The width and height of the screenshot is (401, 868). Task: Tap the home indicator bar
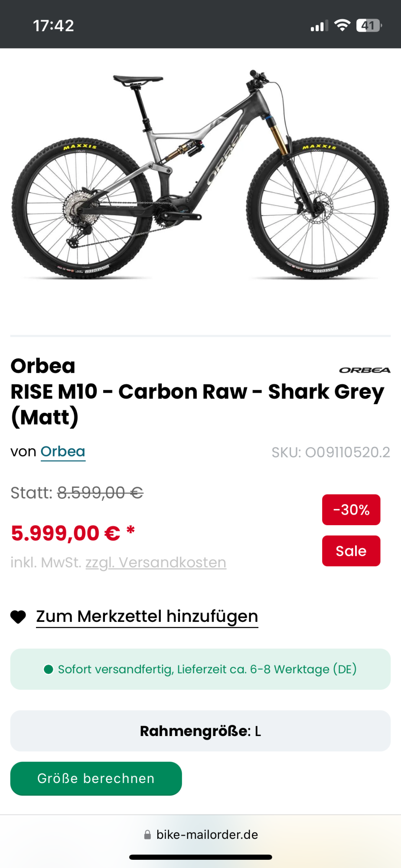tap(200, 857)
